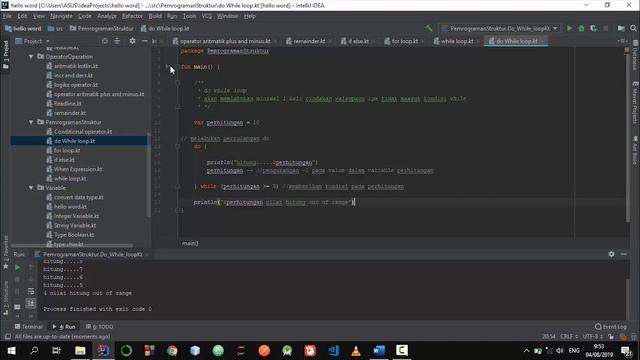
Task: Open Task View on taskbar
Action: [56, 351]
